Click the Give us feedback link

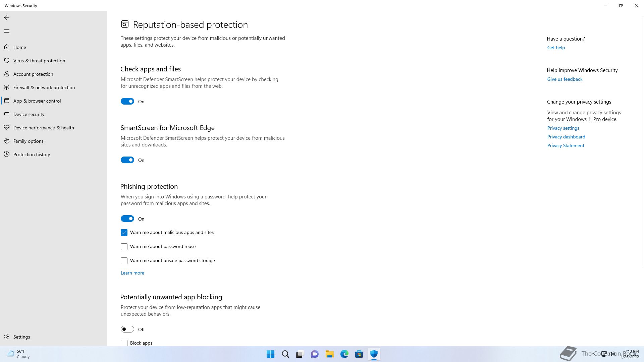point(565,79)
